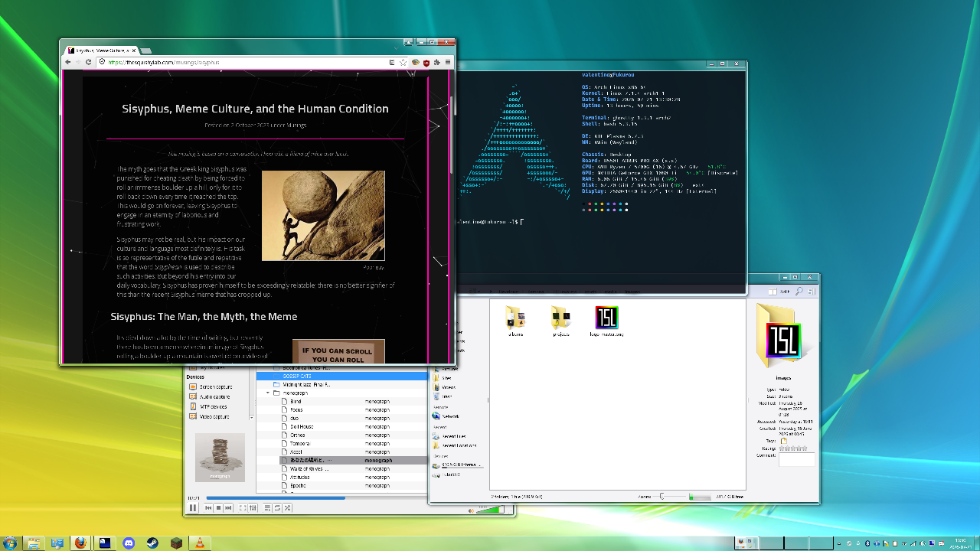Image resolution: width=980 pixels, height=551 pixels.
Task: Open a new browser tab
Action: point(145,51)
